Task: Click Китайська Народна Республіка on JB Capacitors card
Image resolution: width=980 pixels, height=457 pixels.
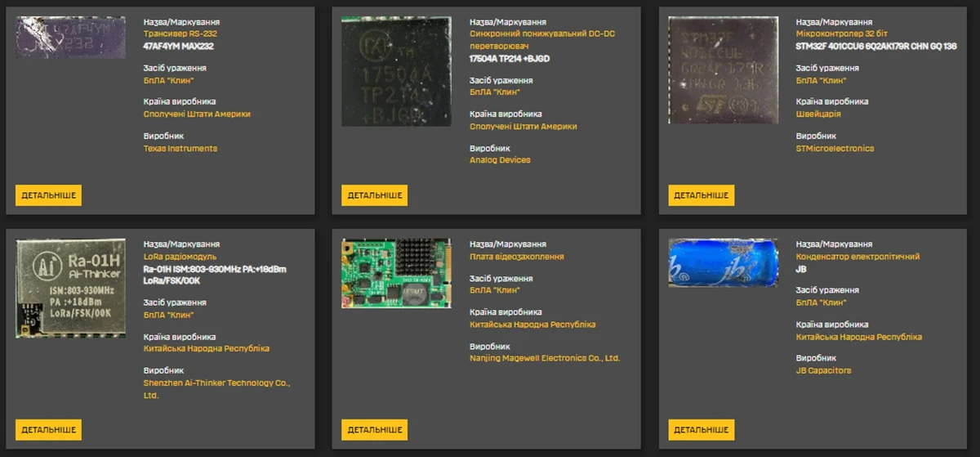Action: tap(859, 337)
